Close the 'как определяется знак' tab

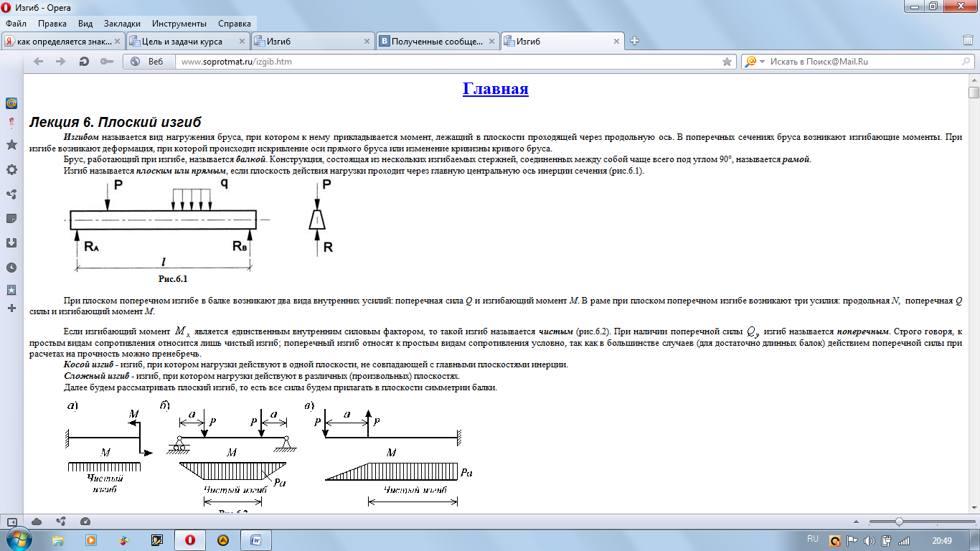(118, 42)
